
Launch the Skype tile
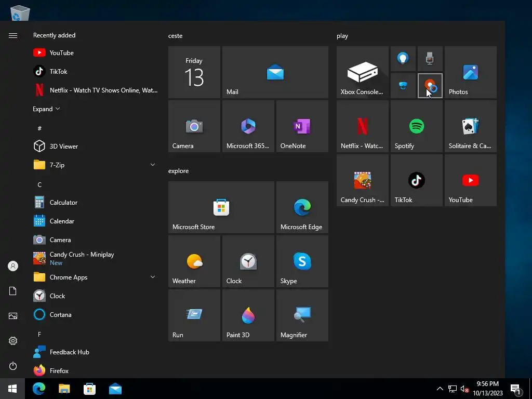coord(302,261)
